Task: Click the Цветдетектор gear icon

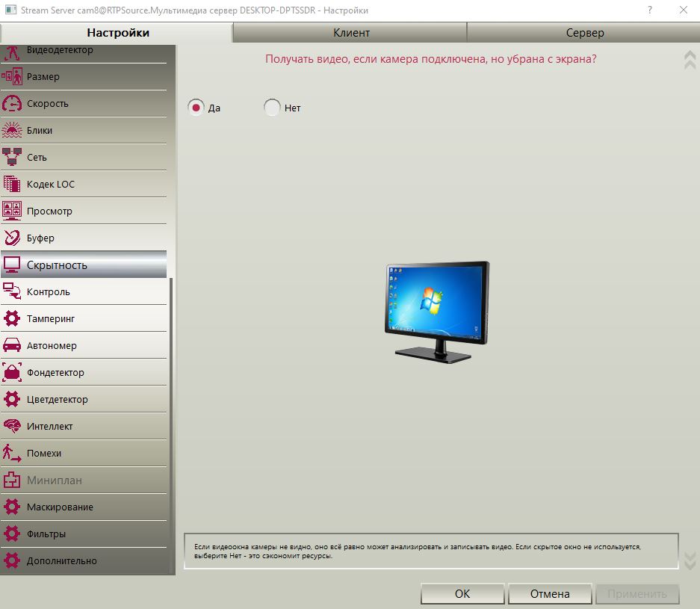Action: pos(12,399)
